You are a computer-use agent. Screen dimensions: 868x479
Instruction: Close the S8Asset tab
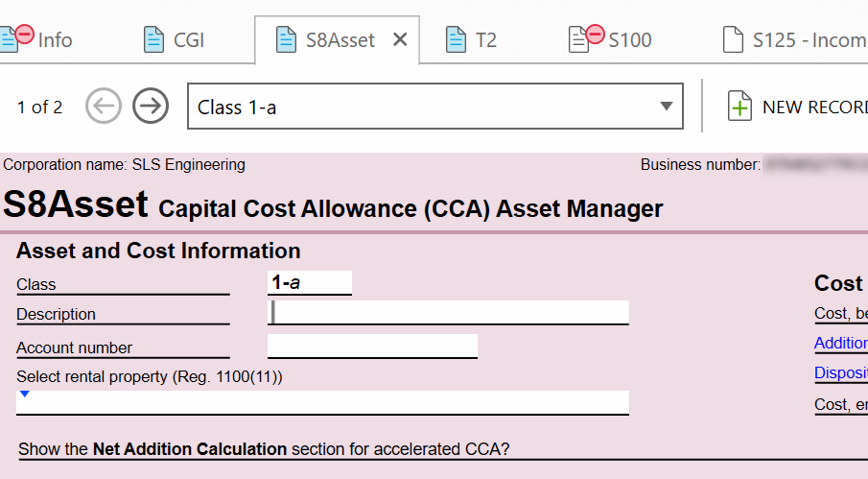tap(400, 40)
